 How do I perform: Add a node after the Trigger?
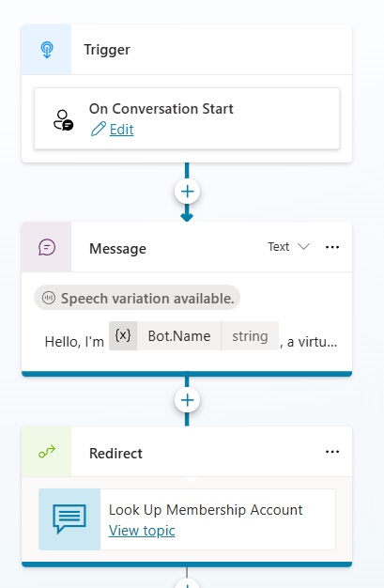[x=187, y=192]
